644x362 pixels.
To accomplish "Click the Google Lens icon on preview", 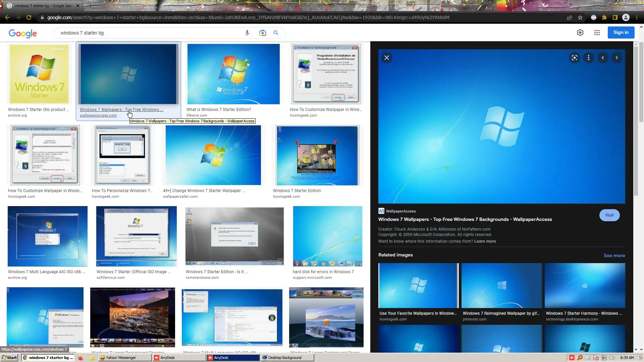I will click(575, 58).
